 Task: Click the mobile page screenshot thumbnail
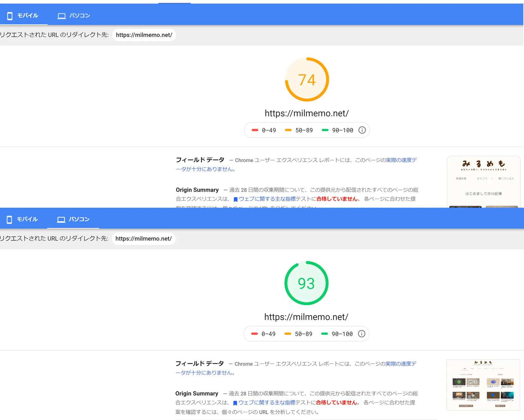(484, 182)
